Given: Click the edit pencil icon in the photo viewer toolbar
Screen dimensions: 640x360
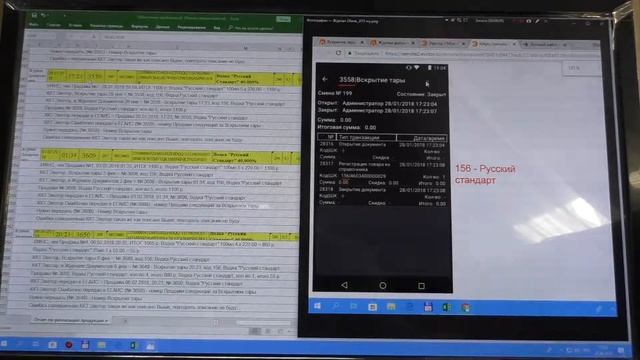Looking at the screenshot, I should (538, 21).
